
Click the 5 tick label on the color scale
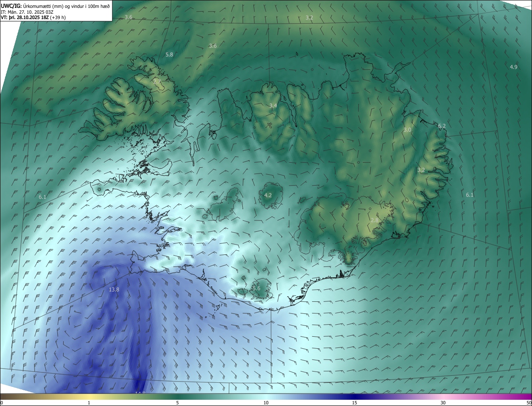(x=177, y=403)
